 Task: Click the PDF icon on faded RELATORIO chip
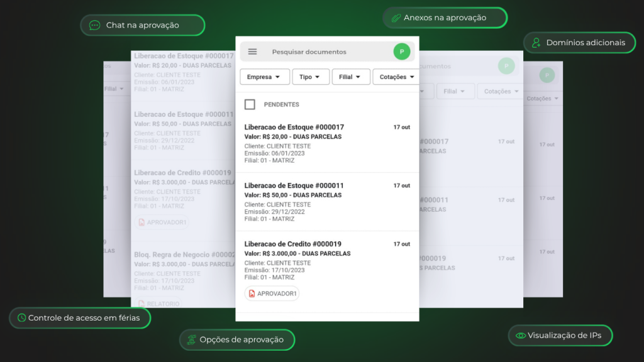coord(142,304)
